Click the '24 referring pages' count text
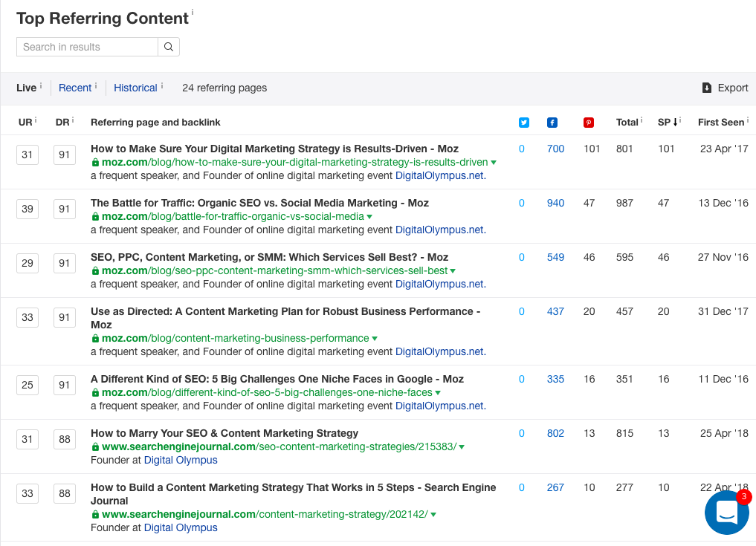 point(224,88)
